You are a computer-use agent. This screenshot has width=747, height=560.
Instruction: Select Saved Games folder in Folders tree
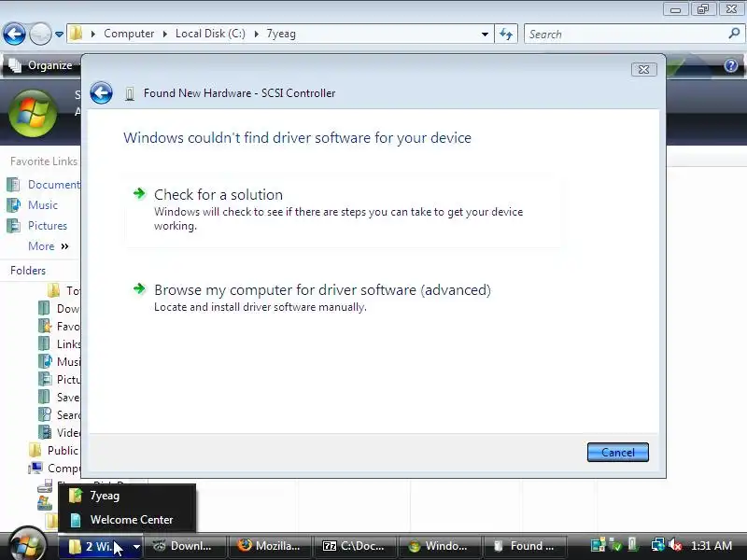[x=59, y=398]
